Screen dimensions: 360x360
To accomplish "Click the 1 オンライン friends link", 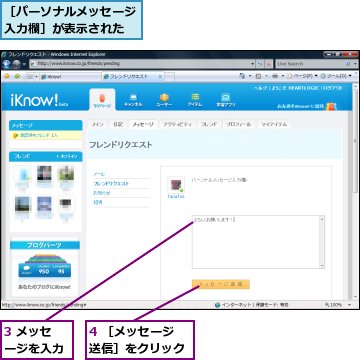I will click(x=67, y=156).
